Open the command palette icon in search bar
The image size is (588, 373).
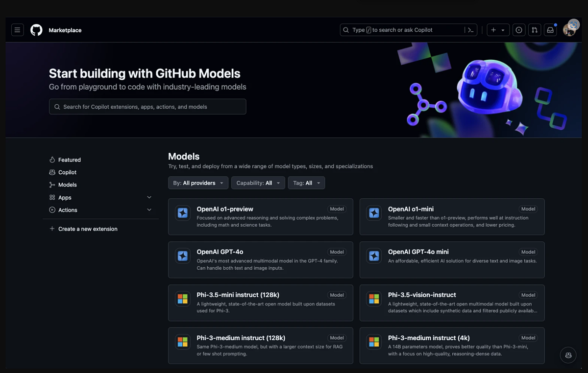click(x=470, y=30)
